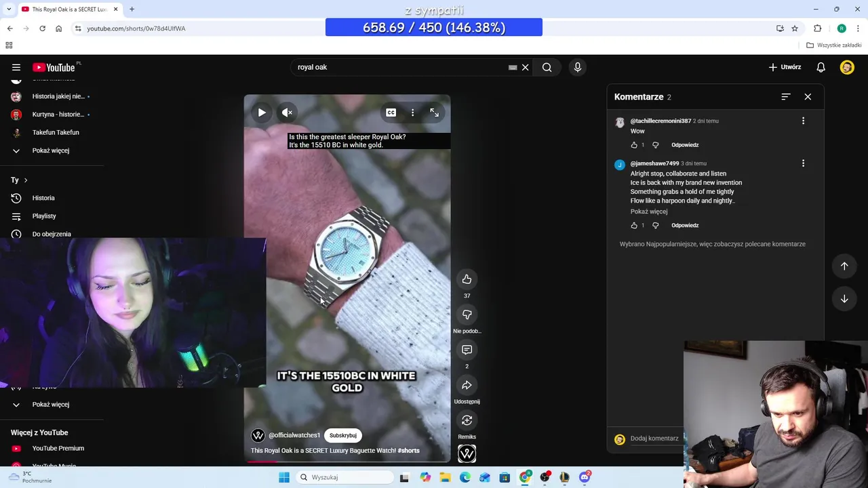Open Do obejrzenia in the sidebar
868x488 pixels.
tap(52, 234)
